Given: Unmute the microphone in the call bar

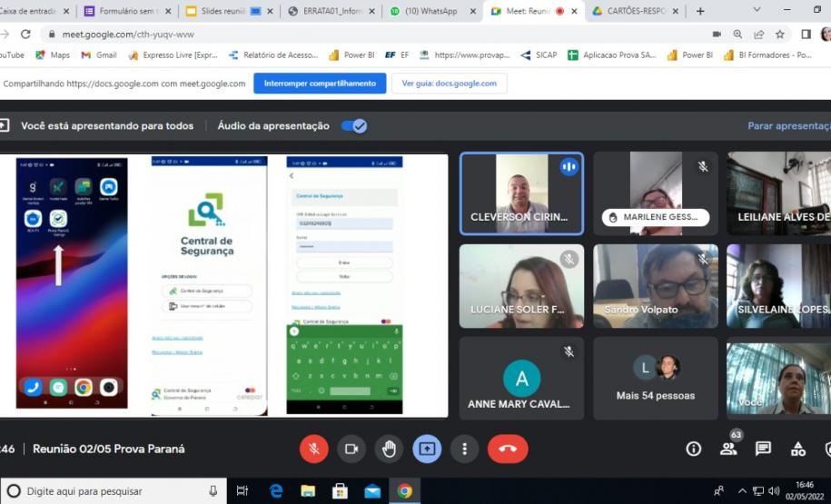Looking at the screenshot, I should click(313, 449).
